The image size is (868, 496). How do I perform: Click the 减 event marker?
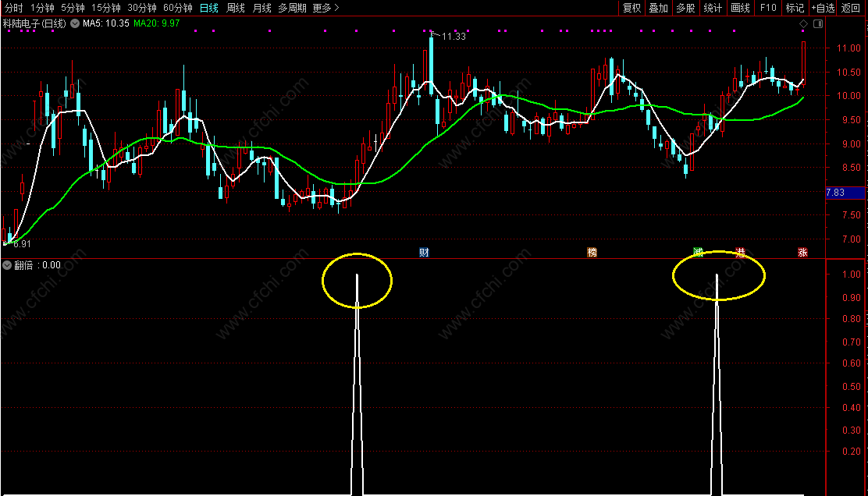coord(698,253)
